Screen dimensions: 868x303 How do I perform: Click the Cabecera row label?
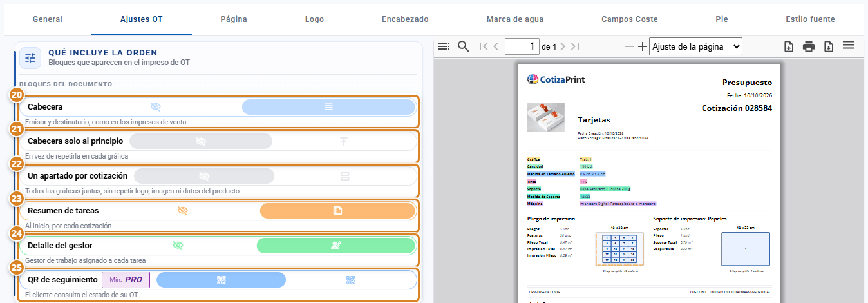45,107
